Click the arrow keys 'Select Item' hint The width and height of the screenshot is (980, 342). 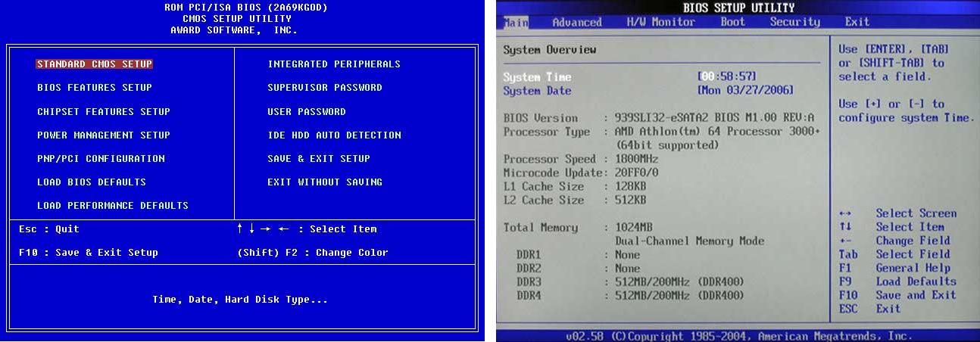point(307,229)
